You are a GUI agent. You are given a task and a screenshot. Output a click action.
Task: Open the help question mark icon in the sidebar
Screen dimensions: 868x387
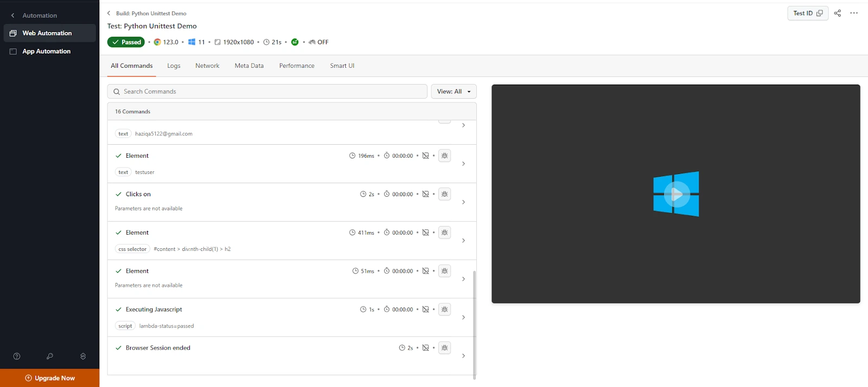(17, 356)
